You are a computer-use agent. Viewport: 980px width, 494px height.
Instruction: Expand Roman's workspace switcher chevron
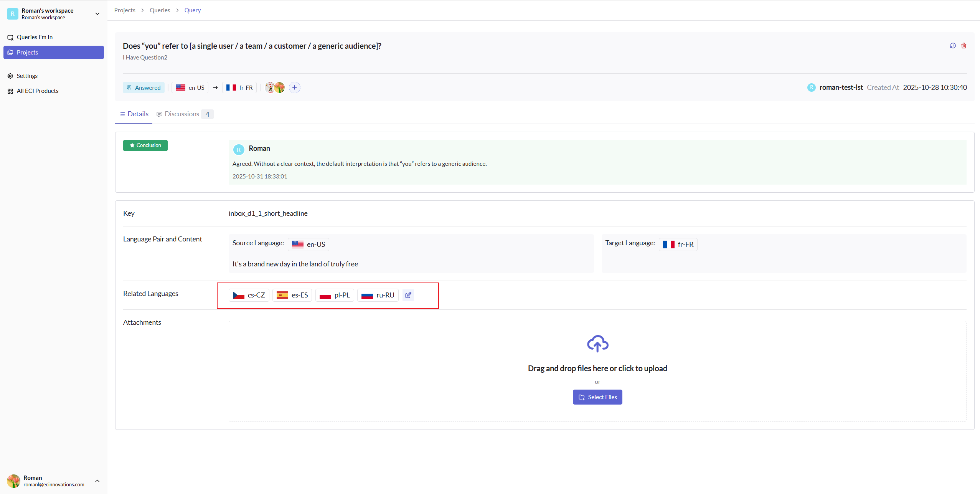(x=97, y=14)
